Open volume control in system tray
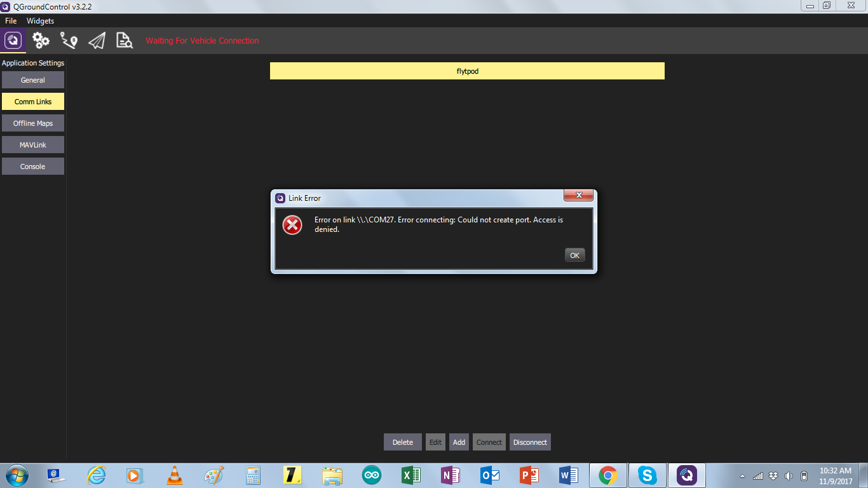This screenshot has height=488, width=868. (x=789, y=476)
